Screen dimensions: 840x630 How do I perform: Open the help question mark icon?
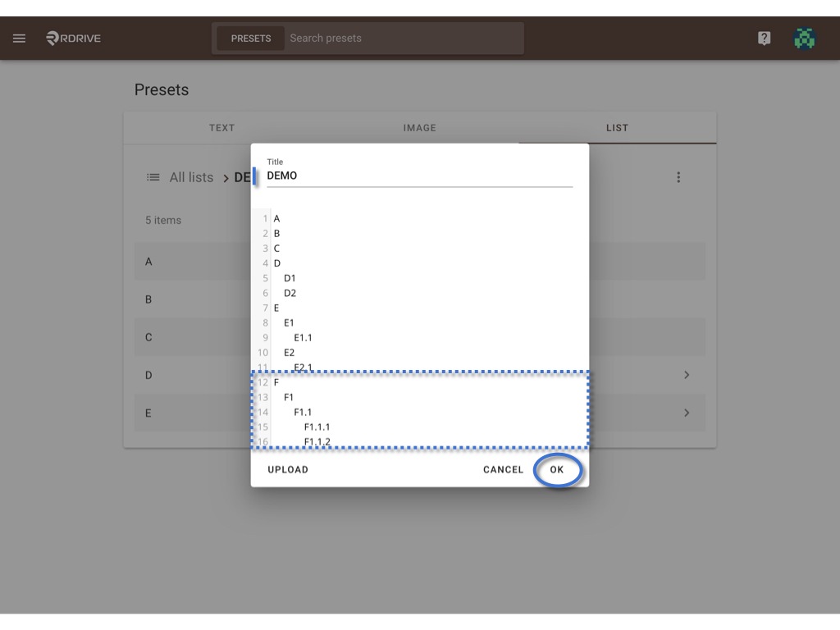pyautogui.click(x=764, y=38)
